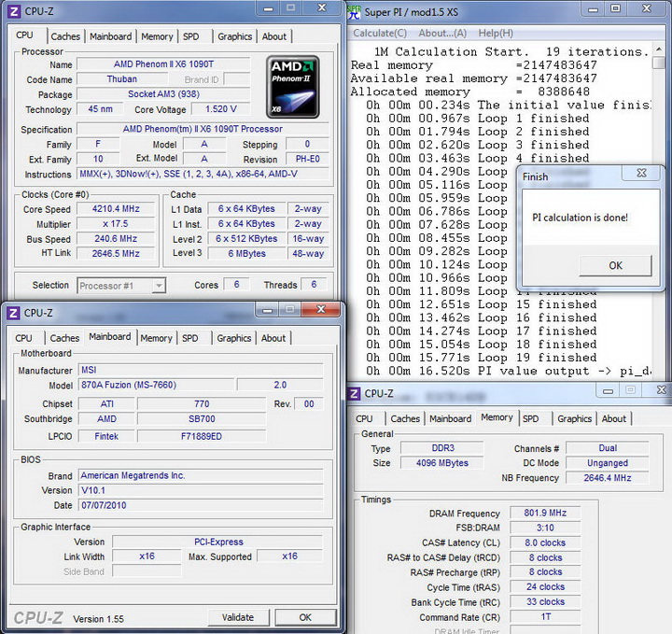Open the Processor #1 selection dropdown
Image resolution: width=672 pixels, height=634 pixels.
point(159,286)
